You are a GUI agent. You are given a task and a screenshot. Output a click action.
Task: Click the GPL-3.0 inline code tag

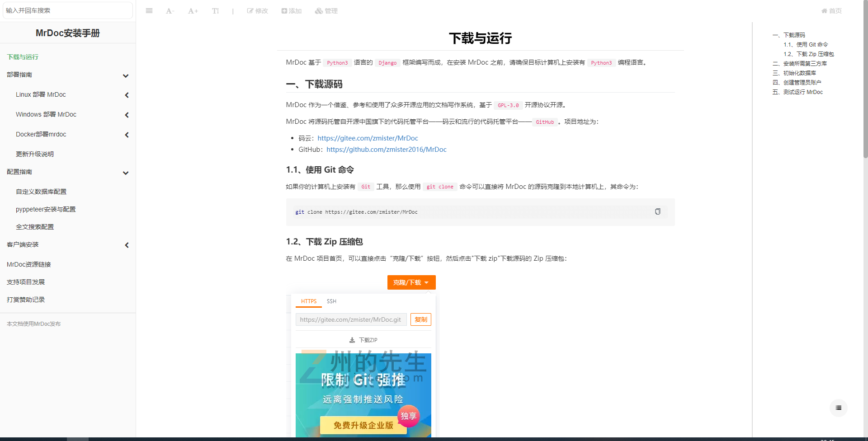tap(508, 105)
